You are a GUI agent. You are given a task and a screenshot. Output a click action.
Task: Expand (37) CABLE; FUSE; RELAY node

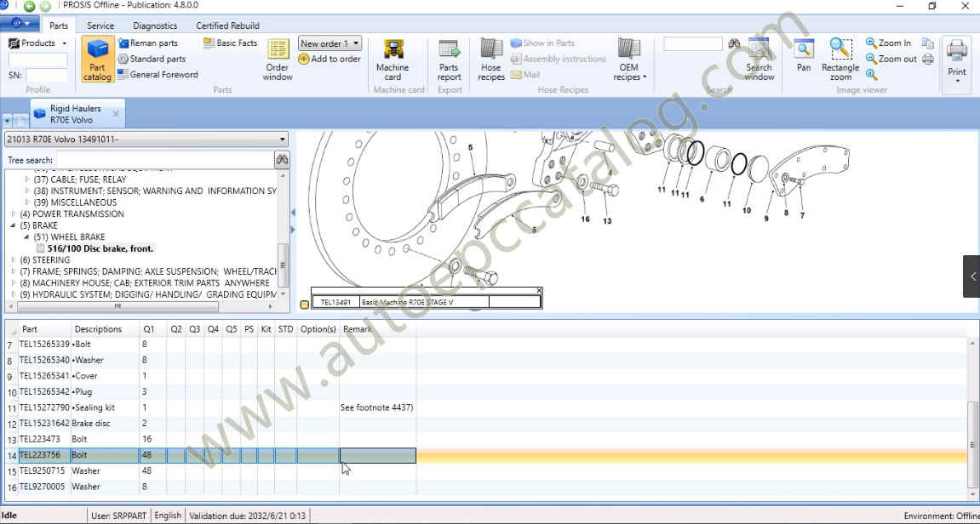[x=27, y=179]
